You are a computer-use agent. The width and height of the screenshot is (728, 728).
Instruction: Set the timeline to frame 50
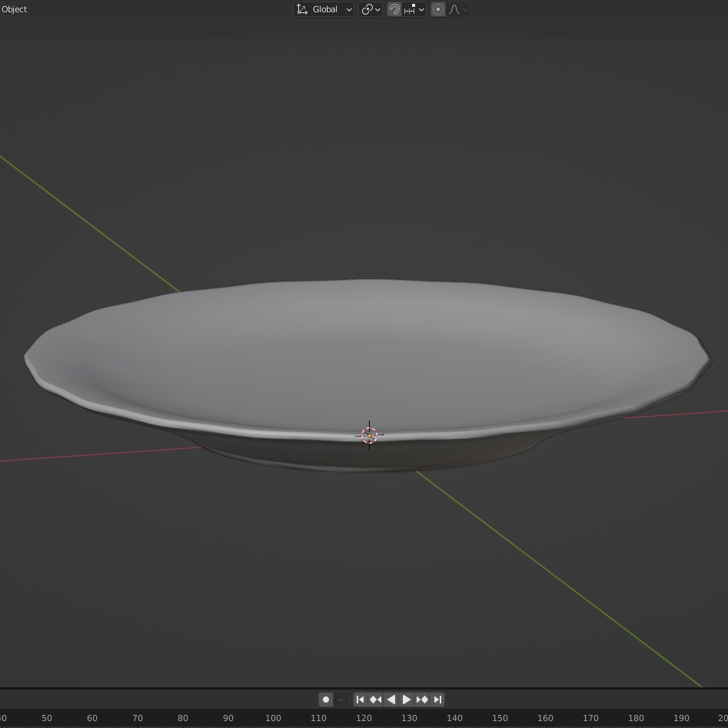tap(46, 718)
